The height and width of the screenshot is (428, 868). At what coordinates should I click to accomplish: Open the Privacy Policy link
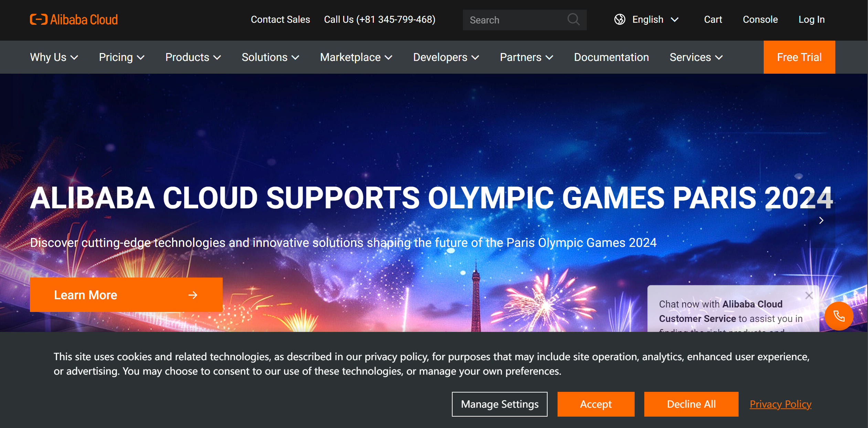[x=780, y=404]
